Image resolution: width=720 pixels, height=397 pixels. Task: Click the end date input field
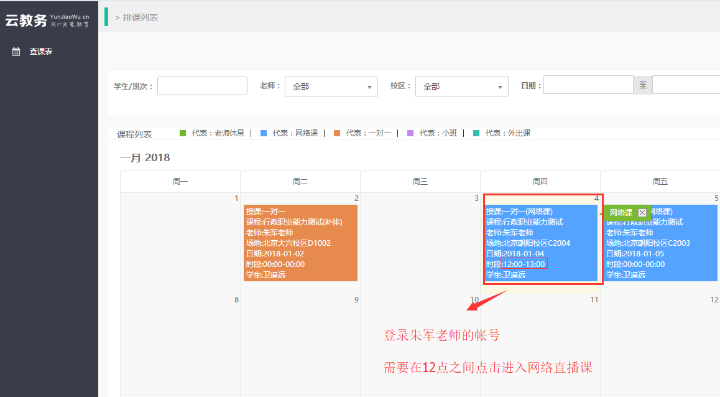click(x=686, y=84)
